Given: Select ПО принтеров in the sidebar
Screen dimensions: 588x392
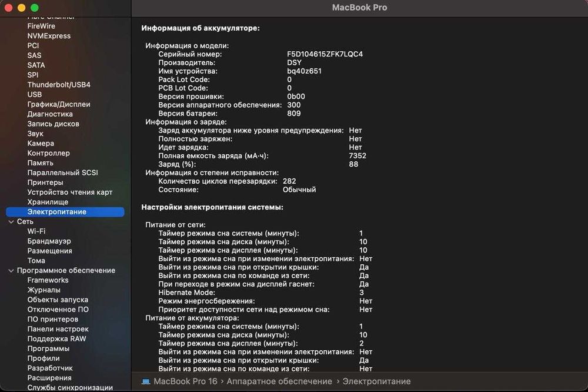Looking at the screenshot, I should [x=52, y=319].
